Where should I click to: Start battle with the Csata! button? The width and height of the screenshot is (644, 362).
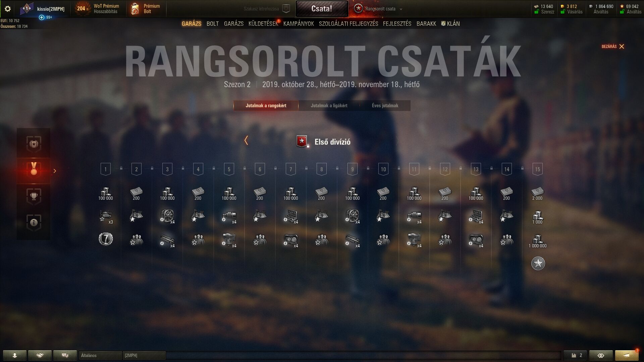pos(322,9)
